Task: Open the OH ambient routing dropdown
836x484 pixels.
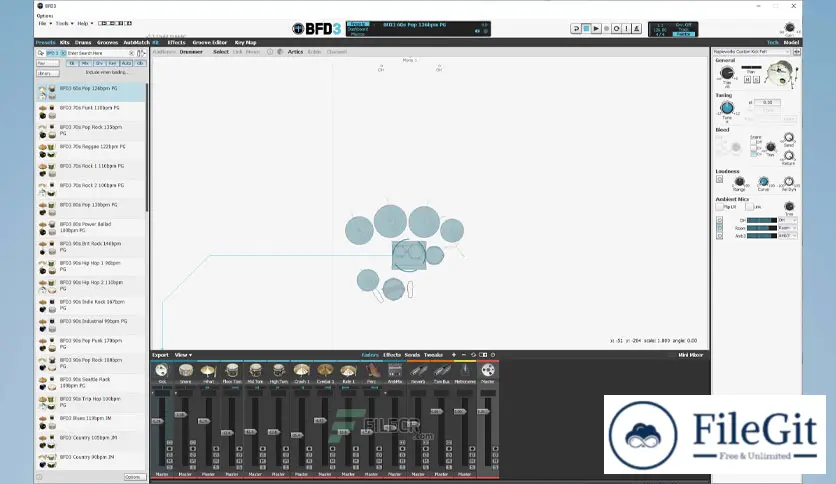Action: [x=787, y=220]
